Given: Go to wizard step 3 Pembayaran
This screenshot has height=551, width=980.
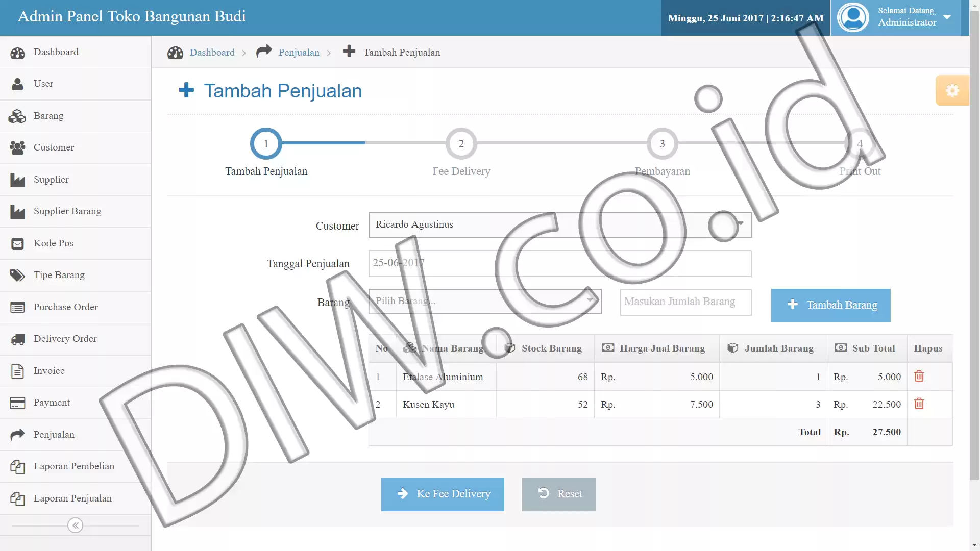Looking at the screenshot, I should tap(662, 144).
